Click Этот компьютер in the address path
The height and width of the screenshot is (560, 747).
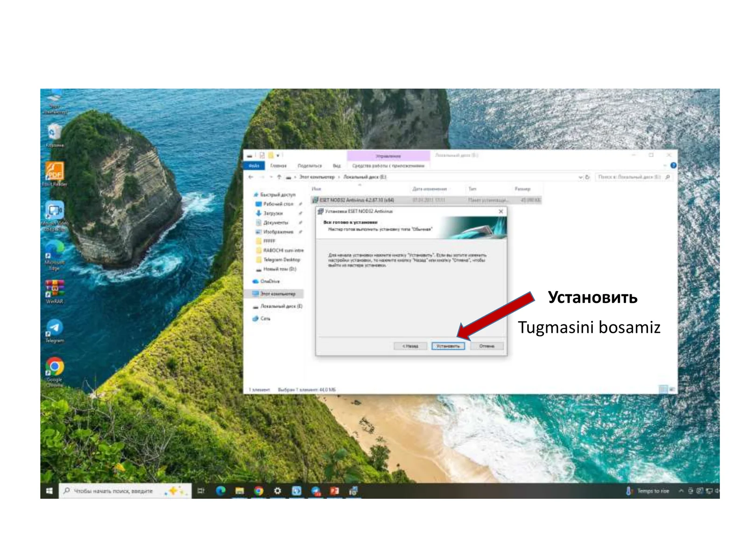point(317,177)
